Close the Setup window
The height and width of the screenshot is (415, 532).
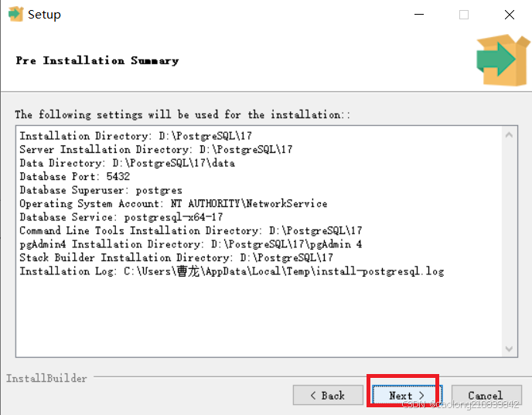(510, 15)
